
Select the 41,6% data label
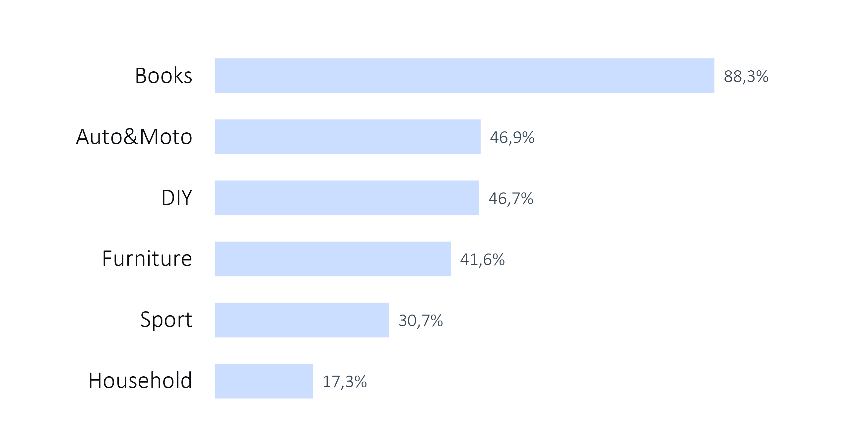click(482, 260)
